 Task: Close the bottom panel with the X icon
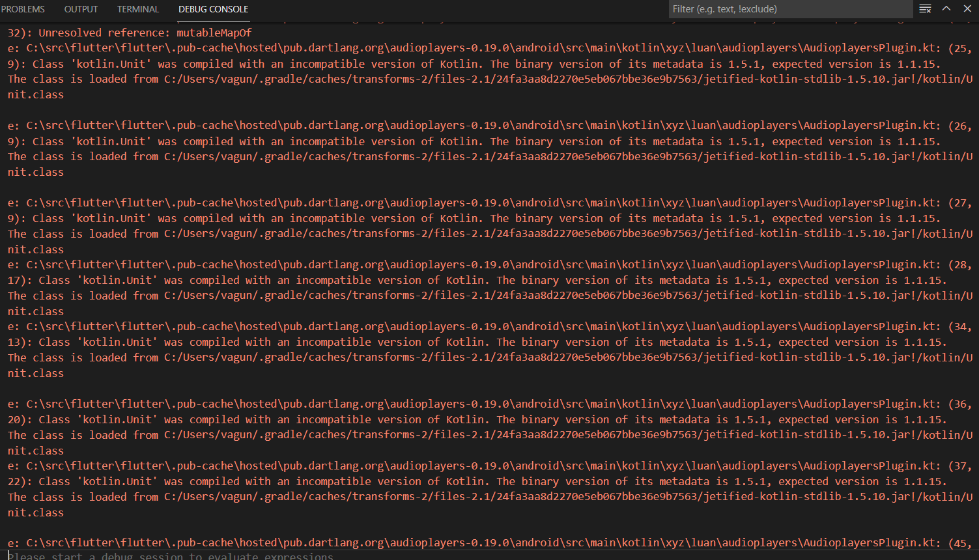click(967, 8)
